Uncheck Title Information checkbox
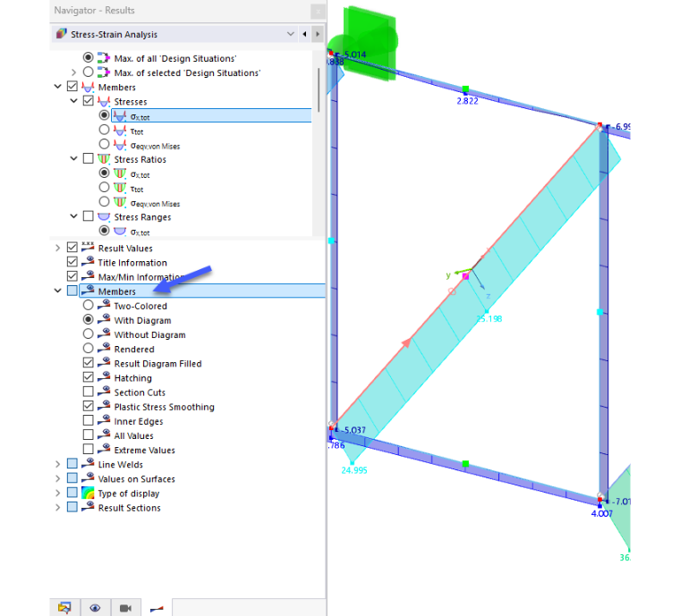The image size is (680, 616). point(72,262)
